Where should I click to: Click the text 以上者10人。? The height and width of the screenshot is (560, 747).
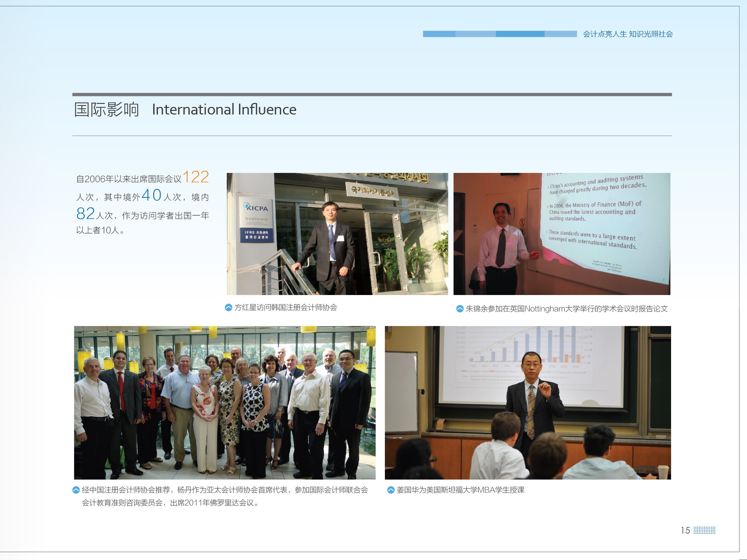100,230
